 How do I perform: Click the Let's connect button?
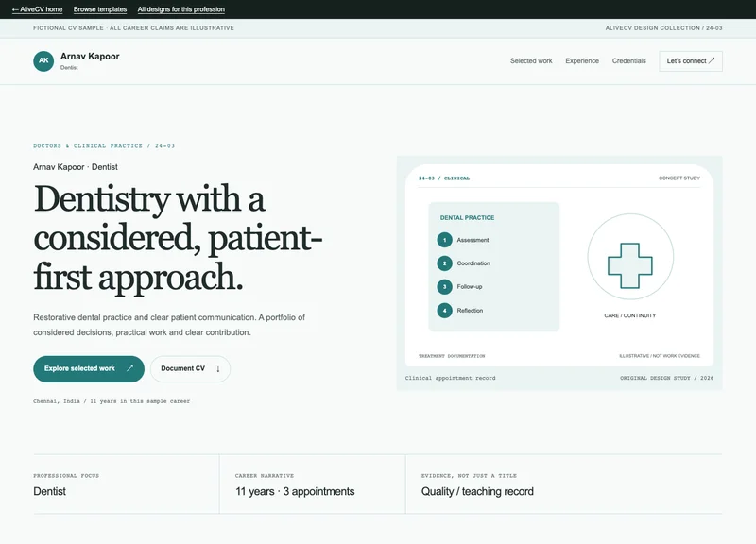click(691, 61)
